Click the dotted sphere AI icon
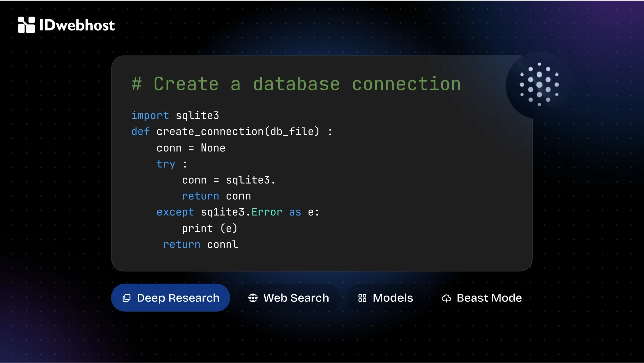 pos(539,84)
